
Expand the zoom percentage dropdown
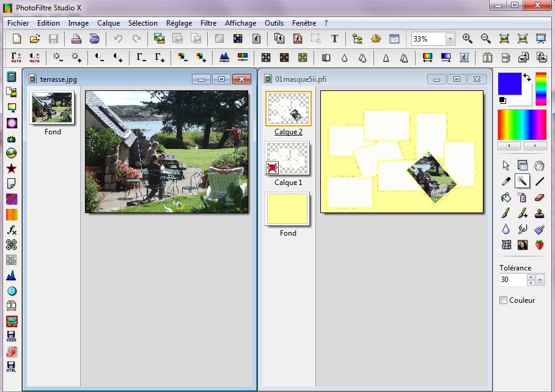point(450,39)
